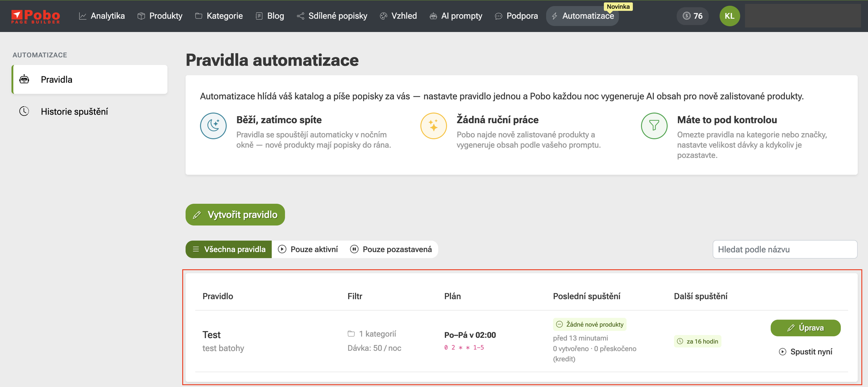Show Všechna pravidla filter tab
This screenshot has width=868, height=387.
(228, 249)
